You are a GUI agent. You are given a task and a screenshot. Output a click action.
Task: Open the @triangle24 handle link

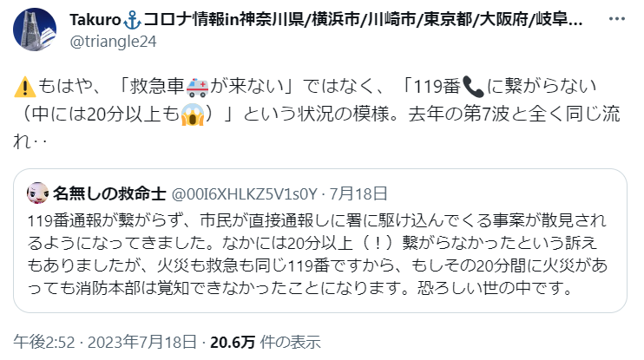(113, 42)
